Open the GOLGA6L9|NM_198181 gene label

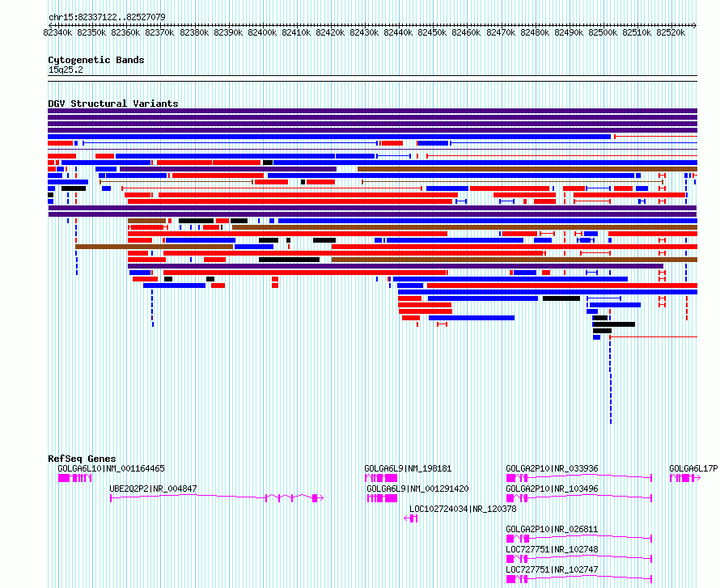pyautogui.click(x=408, y=468)
